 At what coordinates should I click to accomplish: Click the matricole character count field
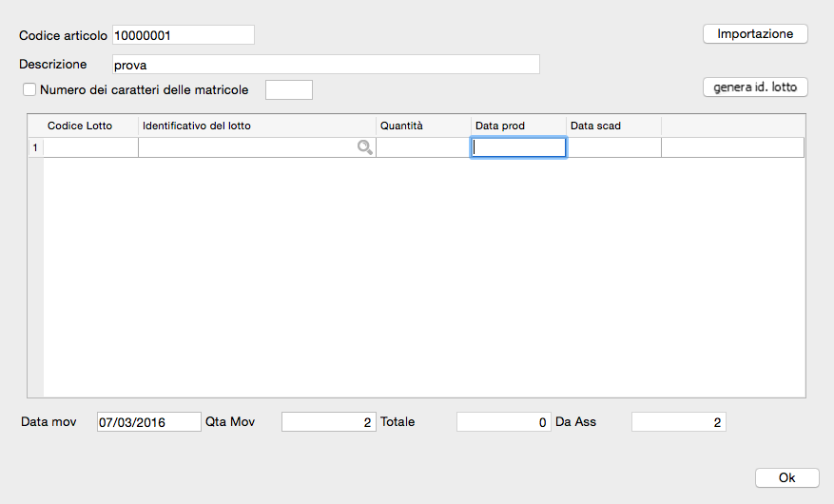[288, 90]
